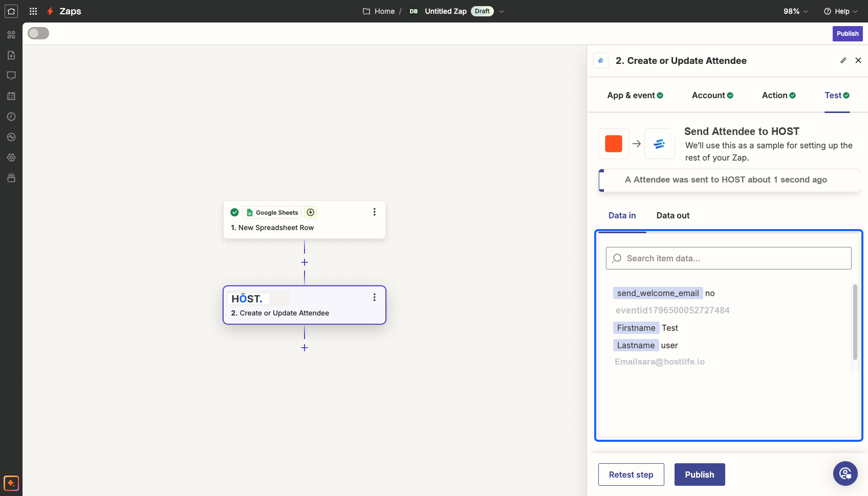Open the versions stack icon in sidebar
The width and height of the screenshot is (868, 496).
coord(11,178)
